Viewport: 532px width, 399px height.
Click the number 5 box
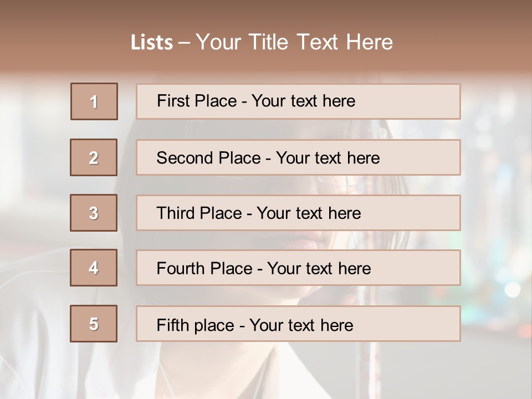click(94, 324)
